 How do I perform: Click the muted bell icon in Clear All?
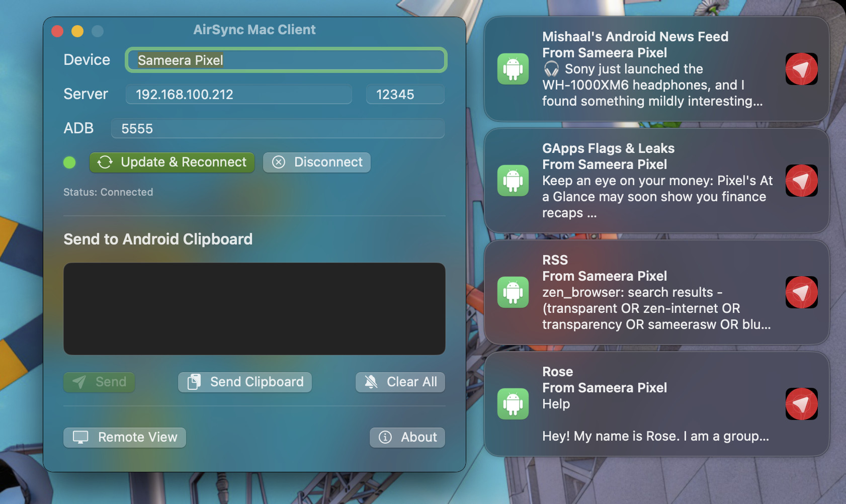click(371, 382)
